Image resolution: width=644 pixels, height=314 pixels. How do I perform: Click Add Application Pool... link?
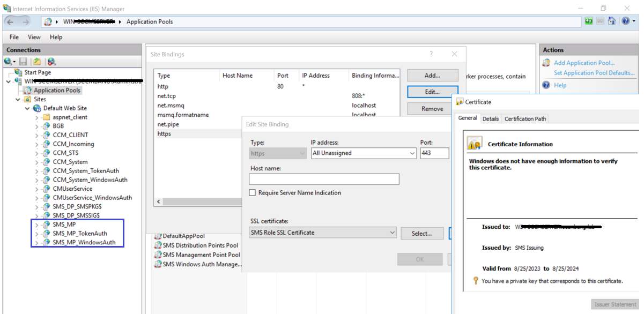click(584, 63)
